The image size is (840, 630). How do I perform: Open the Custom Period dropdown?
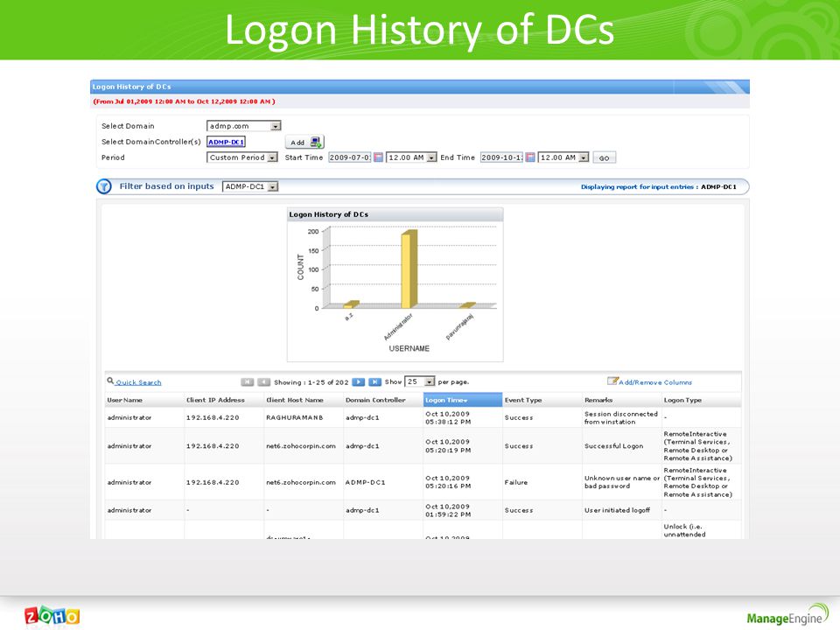click(242, 157)
